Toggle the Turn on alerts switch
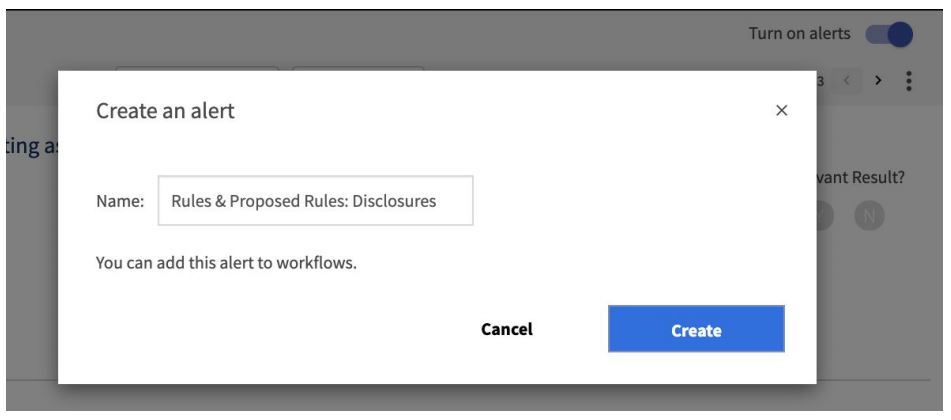The width and height of the screenshot is (951, 420). tap(889, 35)
